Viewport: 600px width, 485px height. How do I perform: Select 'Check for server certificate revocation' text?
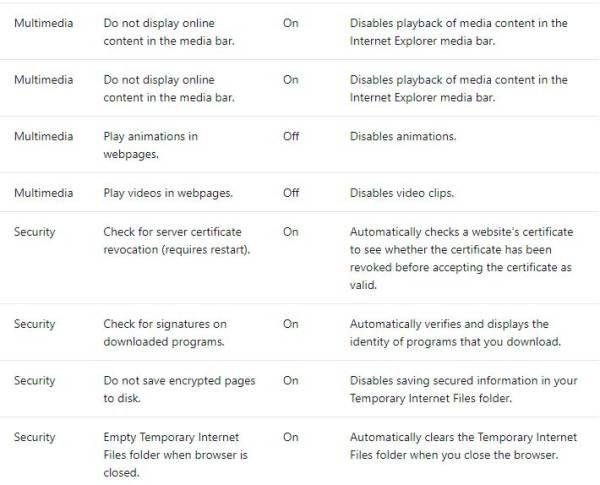point(176,240)
